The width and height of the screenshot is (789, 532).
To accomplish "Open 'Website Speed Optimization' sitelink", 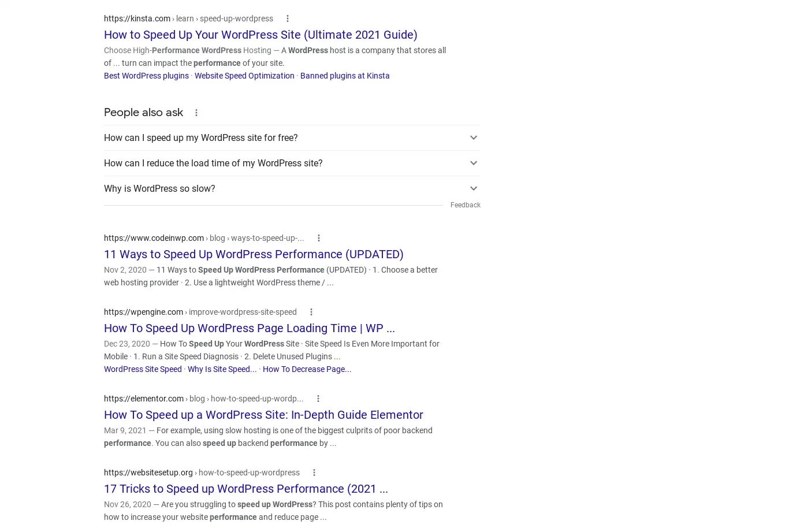I will pos(244,76).
